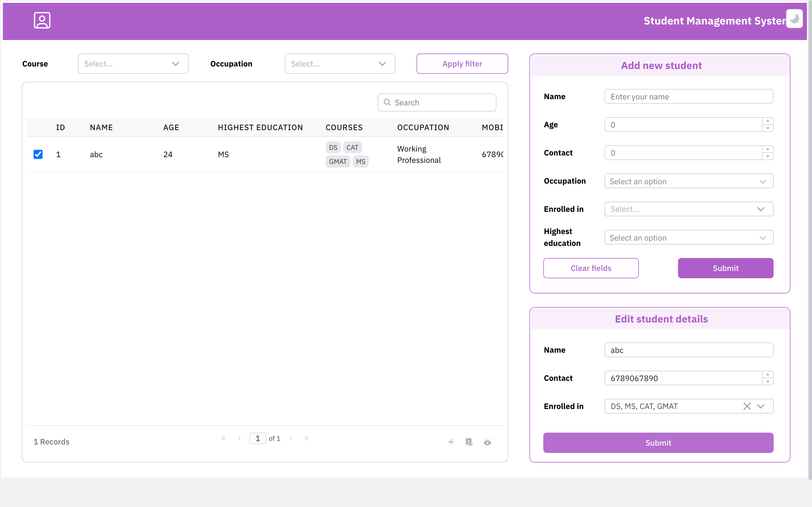Open the Occupation filter dropdown

click(x=339, y=64)
